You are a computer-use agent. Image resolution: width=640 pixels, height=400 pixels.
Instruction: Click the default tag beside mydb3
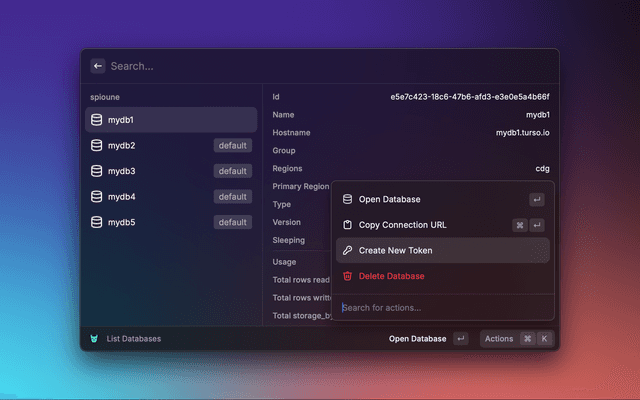pyautogui.click(x=232, y=171)
